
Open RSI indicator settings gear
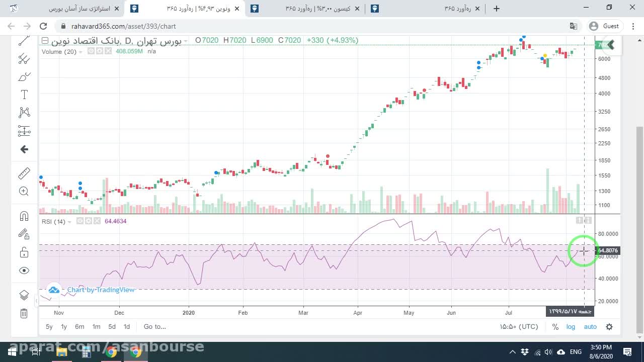pos(88,221)
